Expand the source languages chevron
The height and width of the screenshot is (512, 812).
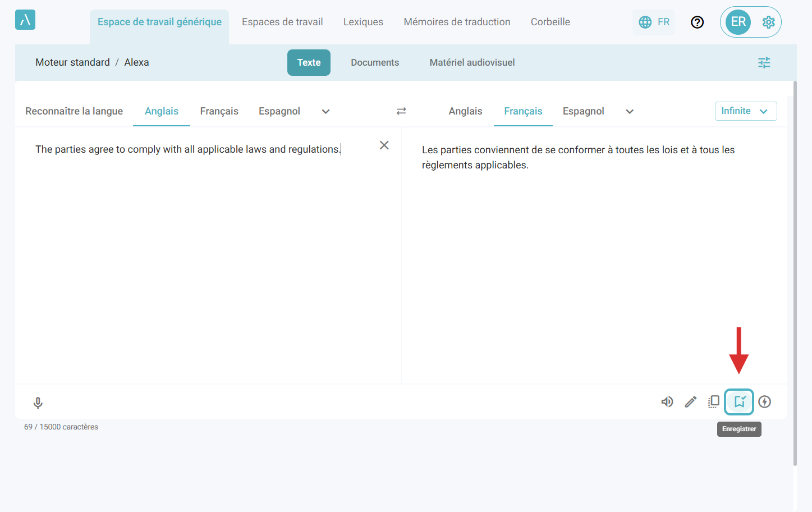pos(325,111)
